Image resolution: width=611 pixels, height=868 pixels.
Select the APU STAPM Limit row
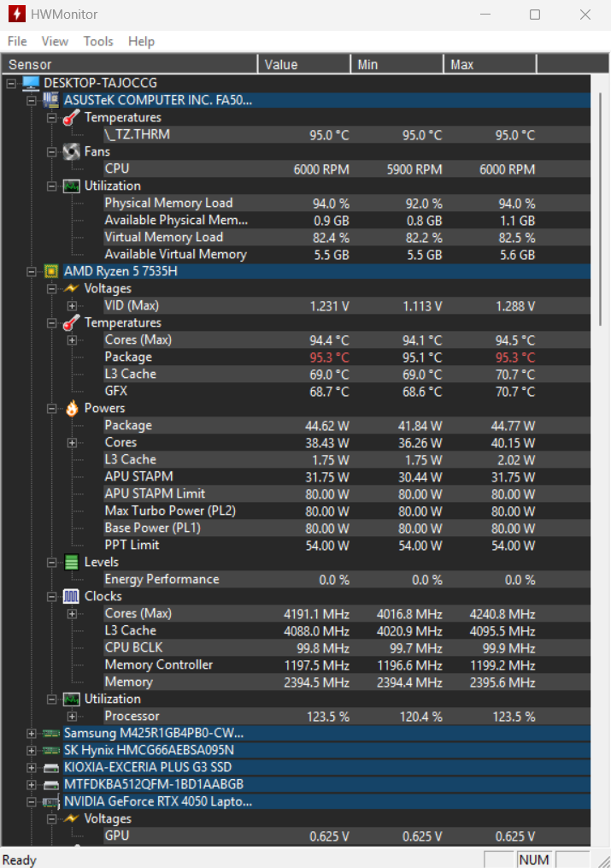click(347, 493)
